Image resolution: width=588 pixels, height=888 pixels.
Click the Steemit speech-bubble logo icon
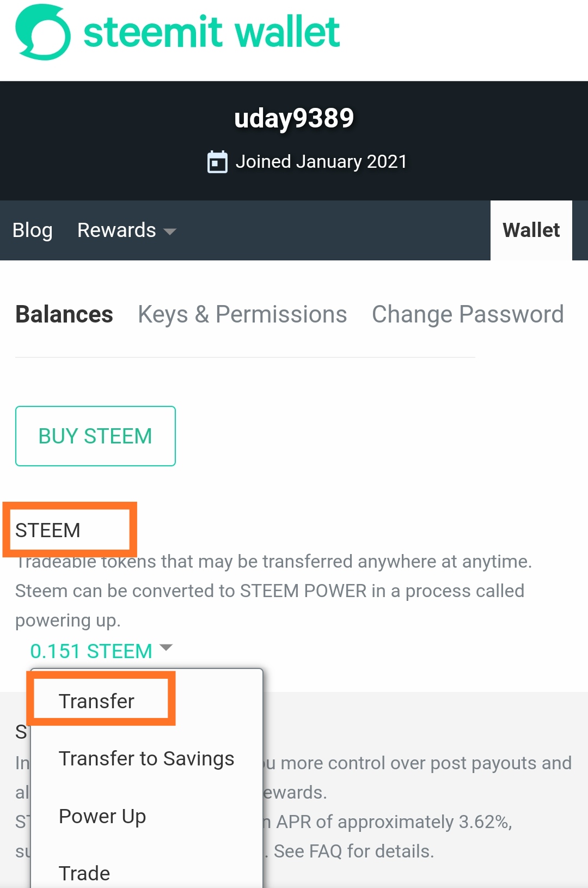tap(43, 32)
